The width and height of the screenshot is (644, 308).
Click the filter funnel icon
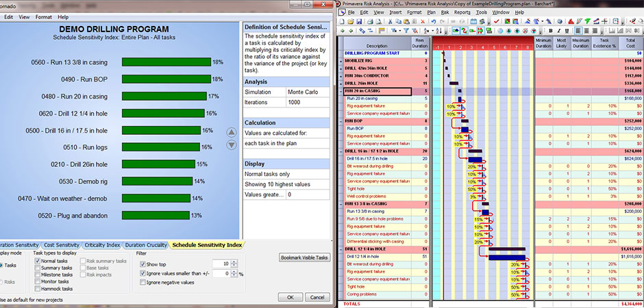(406, 31)
